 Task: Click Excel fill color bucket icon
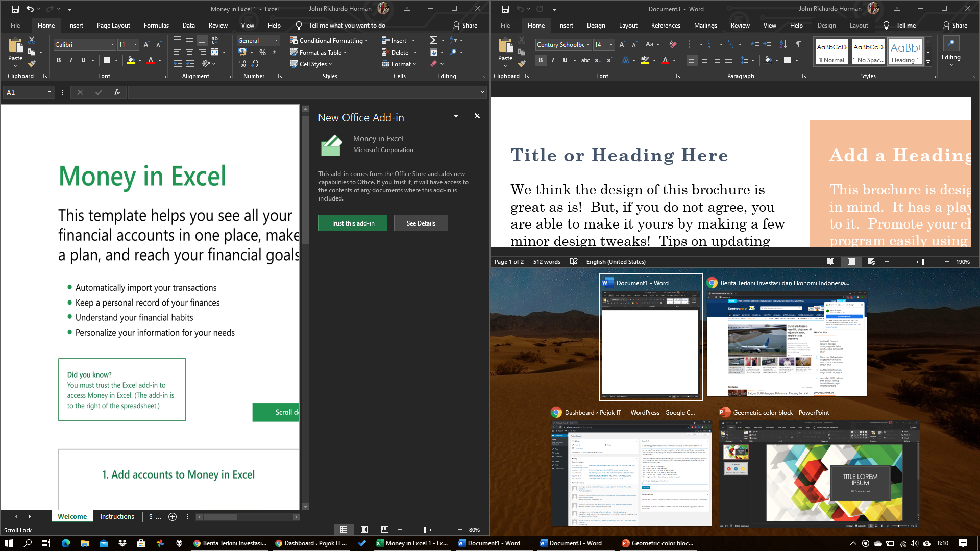(x=131, y=60)
